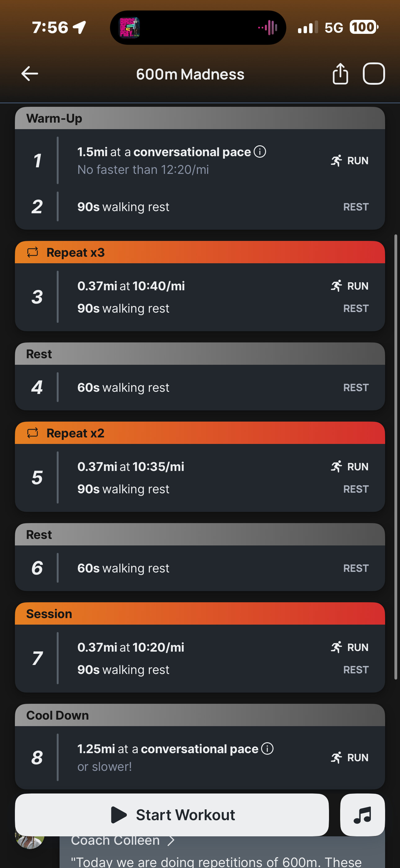Expand Coach Colleen chevron
The width and height of the screenshot is (400, 868).
pos(171,841)
